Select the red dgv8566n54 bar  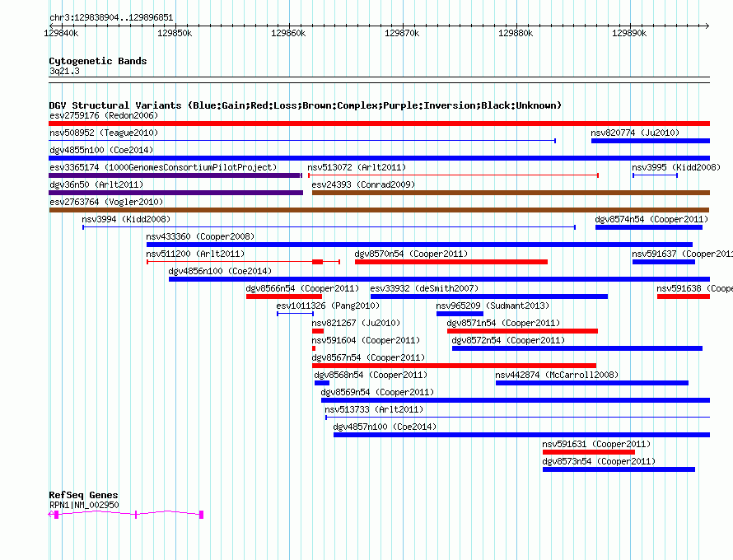[x=284, y=296]
